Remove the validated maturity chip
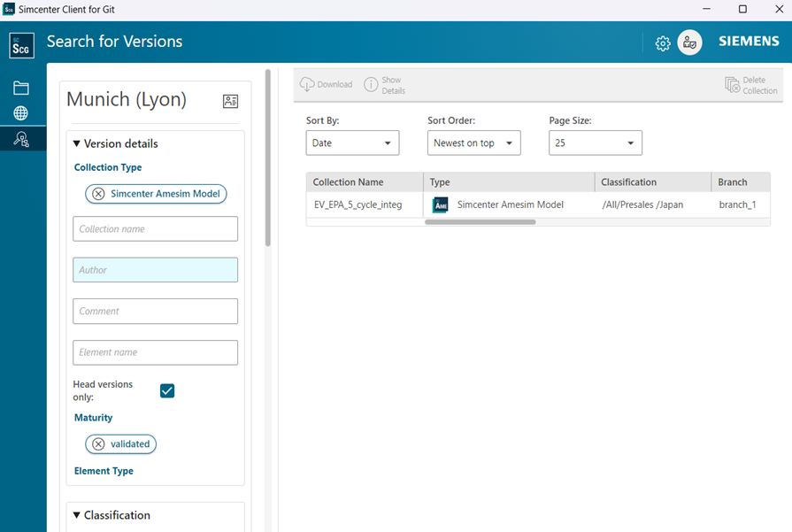This screenshot has width=792, height=532. (98, 444)
